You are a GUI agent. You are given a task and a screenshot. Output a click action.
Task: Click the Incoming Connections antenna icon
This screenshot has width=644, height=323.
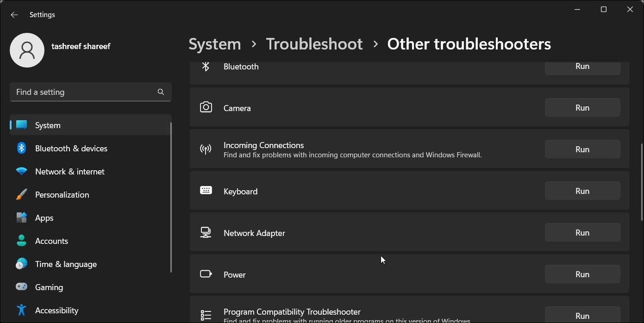(x=205, y=149)
